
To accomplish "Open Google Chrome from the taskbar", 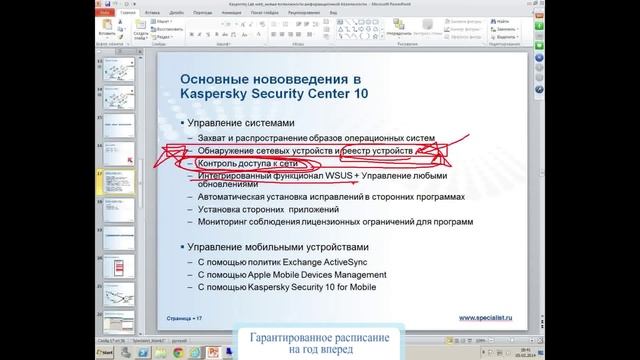I will tap(178, 352).
